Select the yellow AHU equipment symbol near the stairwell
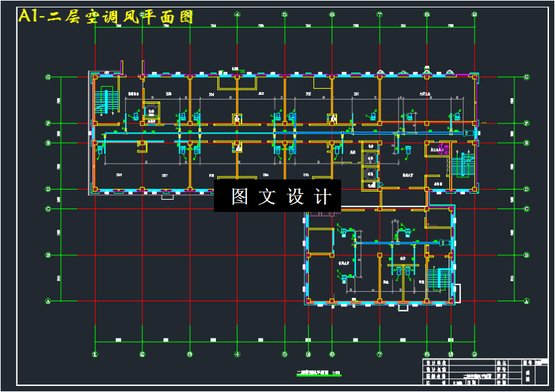 pyautogui.click(x=150, y=112)
